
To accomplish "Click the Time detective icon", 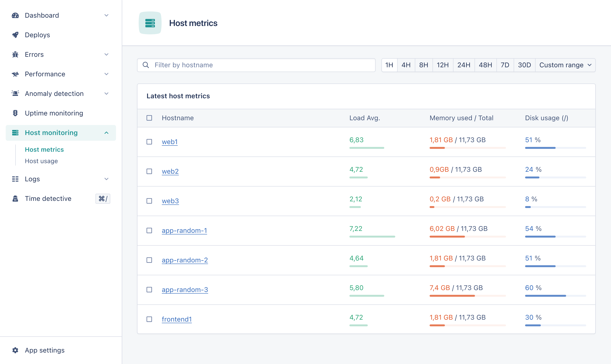I will tap(15, 198).
